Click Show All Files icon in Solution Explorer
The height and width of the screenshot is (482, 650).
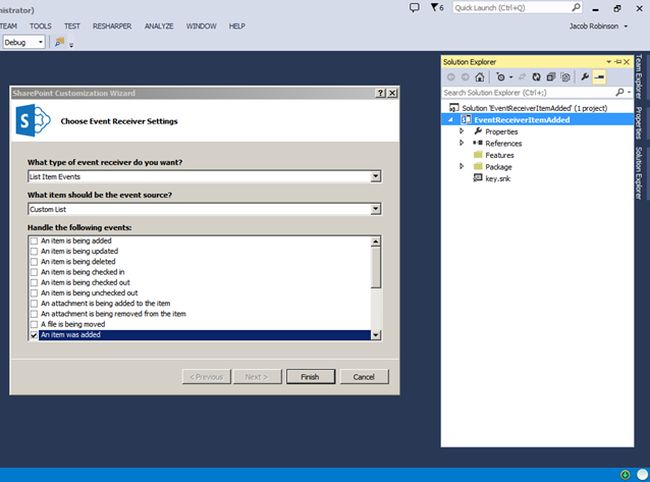tap(565, 77)
